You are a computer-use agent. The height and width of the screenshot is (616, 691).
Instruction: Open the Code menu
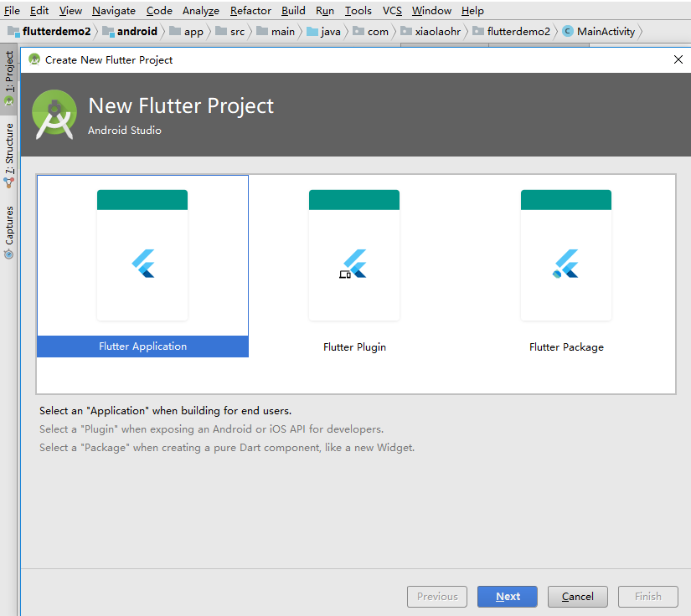[x=159, y=11]
